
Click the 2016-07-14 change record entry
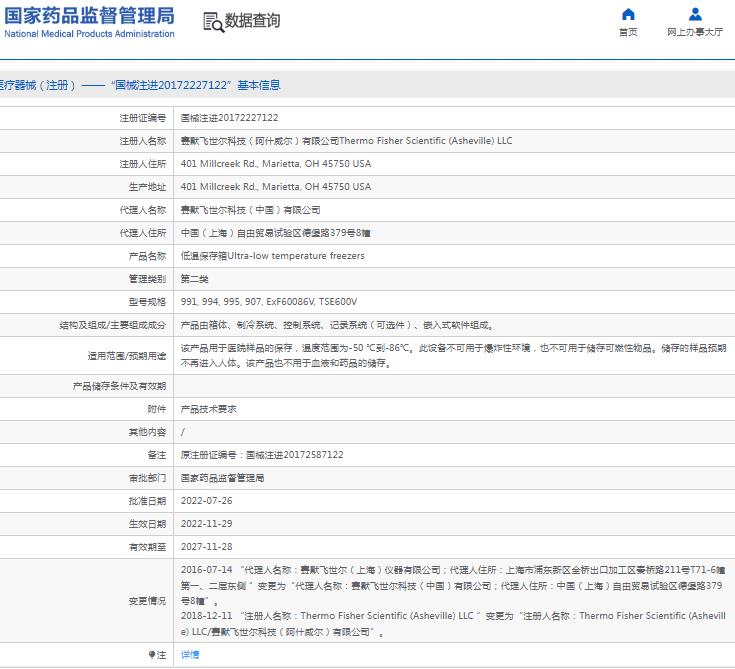pyautogui.click(x=453, y=585)
